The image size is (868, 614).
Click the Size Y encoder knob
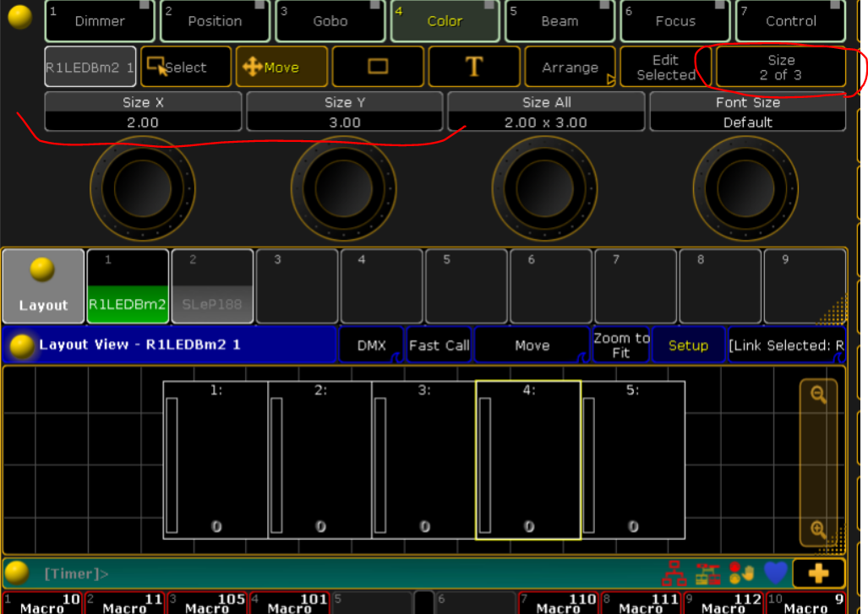[x=344, y=188]
